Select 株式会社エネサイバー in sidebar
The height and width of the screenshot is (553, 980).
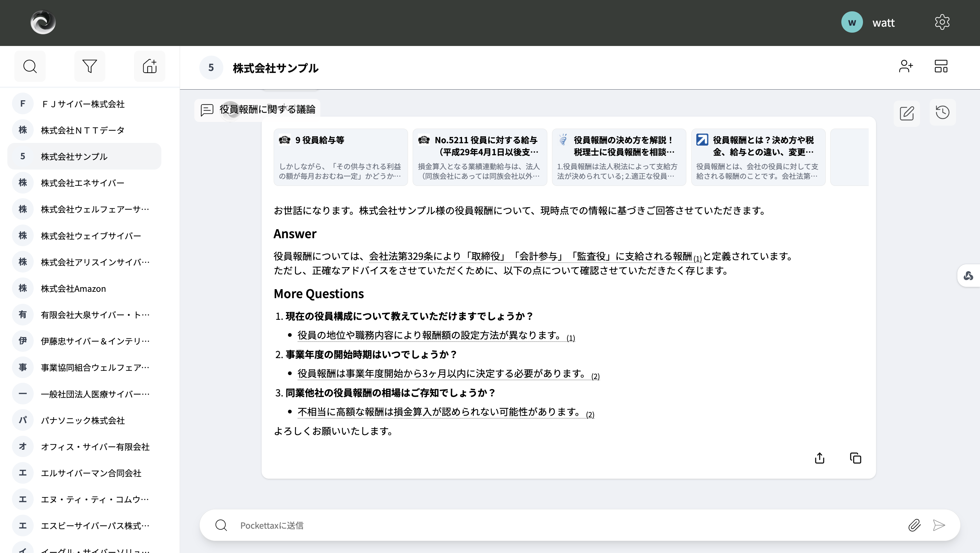tap(84, 183)
